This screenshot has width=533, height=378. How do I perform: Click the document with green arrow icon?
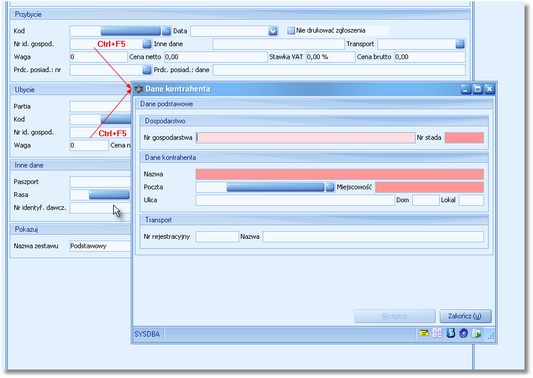477,333
